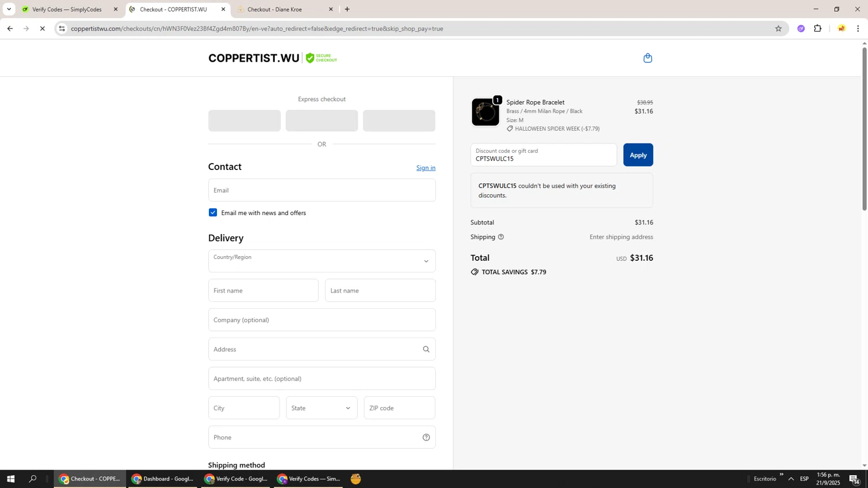Open the Windows taskbar search
The width and height of the screenshot is (868, 488).
[x=33, y=479]
